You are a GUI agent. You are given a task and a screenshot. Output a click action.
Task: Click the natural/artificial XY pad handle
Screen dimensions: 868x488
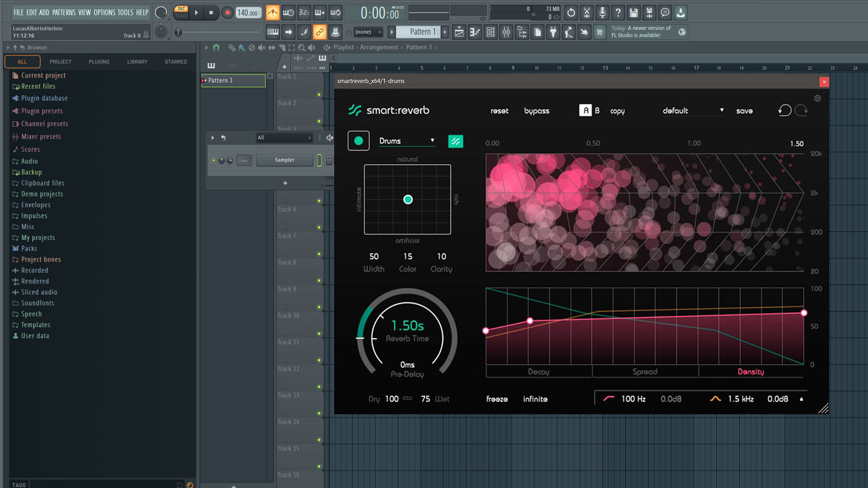click(408, 200)
